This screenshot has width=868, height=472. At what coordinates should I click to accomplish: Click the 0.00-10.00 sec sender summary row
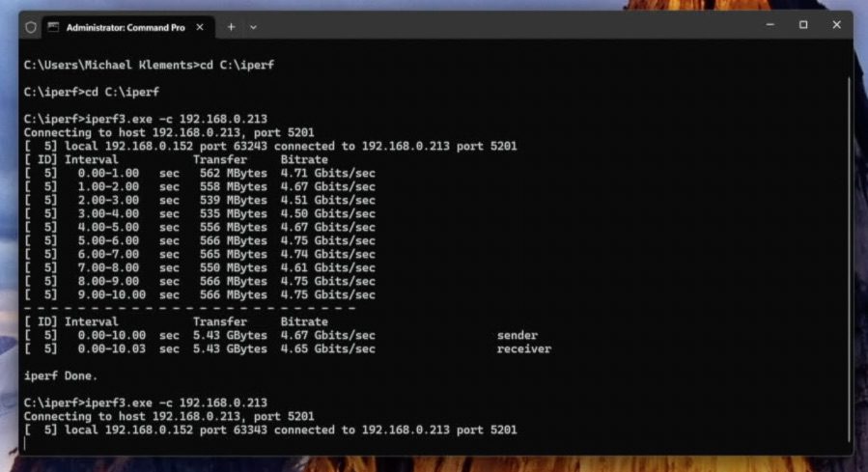coord(281,335)
